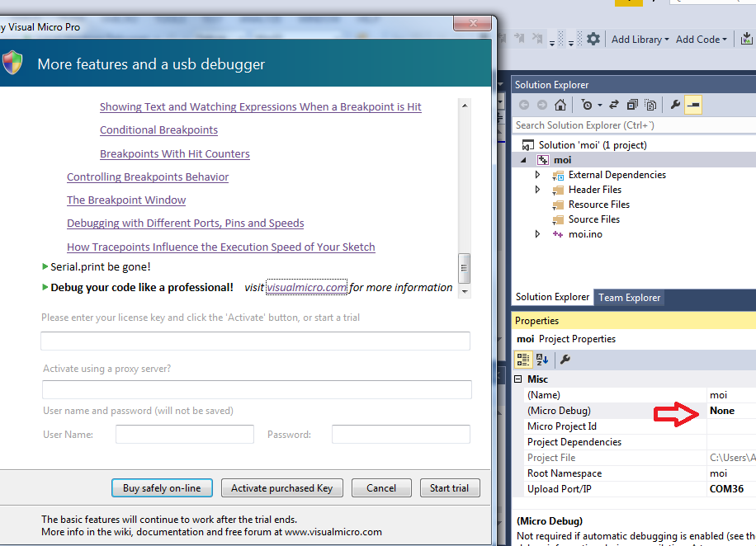This screenshot has width=756, height=546.
Task: Click the install/download icon right of Add Code
Action: pyautogui.click(x=746, y=39)
